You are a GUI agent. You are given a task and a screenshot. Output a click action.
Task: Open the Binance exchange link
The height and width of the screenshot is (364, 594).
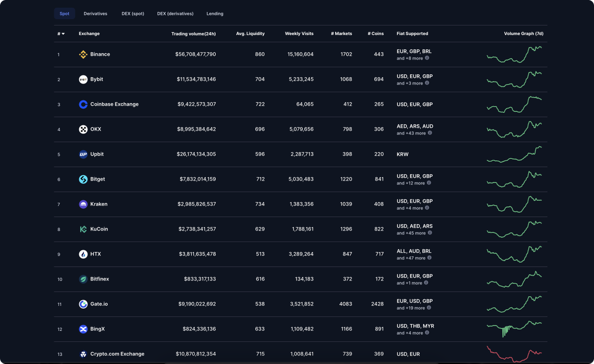[100, 54]
